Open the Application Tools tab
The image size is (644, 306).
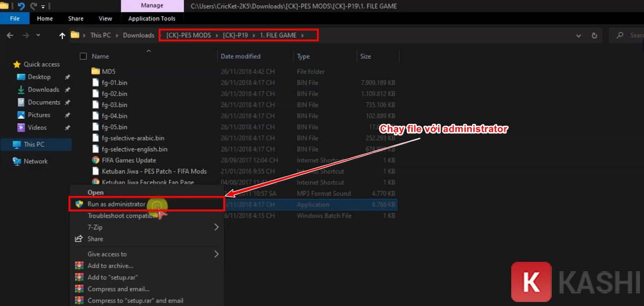click(152, 18)
